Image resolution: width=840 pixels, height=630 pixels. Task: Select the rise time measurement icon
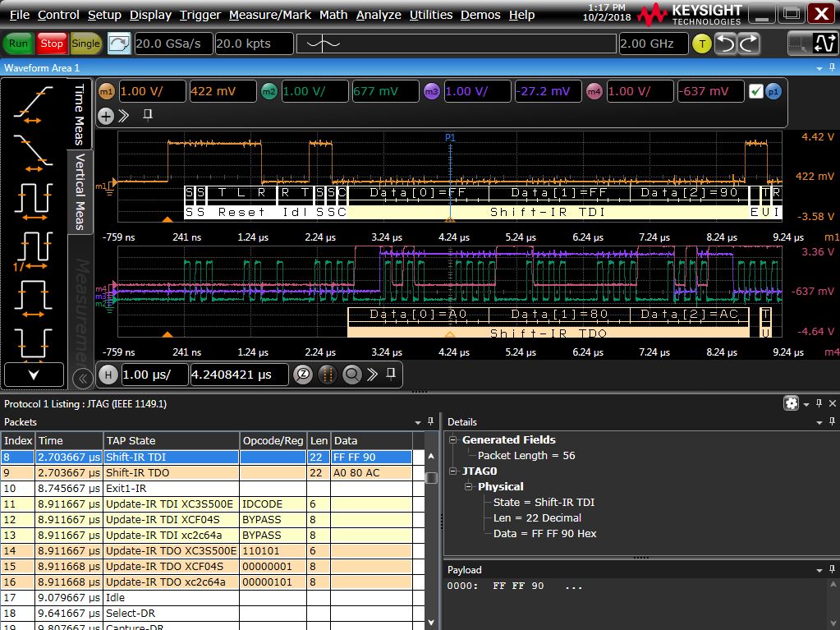(x=33, y=102)
